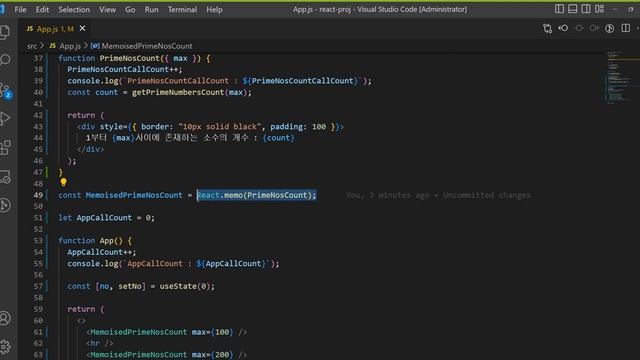Click '<hr />' tag on line 62
This screenshot has height=360, width=640.
coord(100,343)
